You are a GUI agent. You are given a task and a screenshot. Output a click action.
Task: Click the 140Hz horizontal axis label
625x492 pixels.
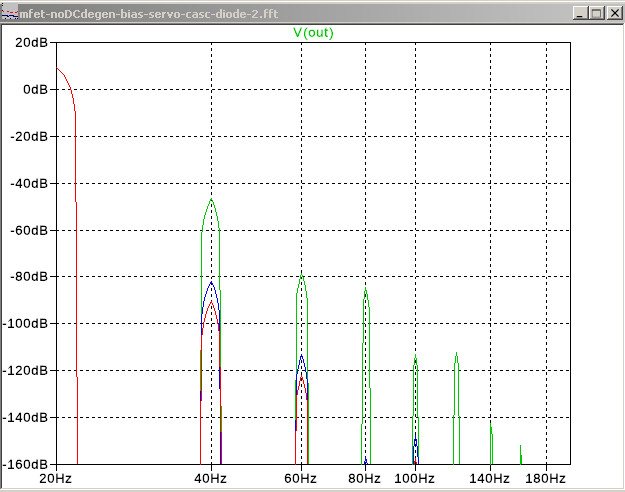click(489, 478)
